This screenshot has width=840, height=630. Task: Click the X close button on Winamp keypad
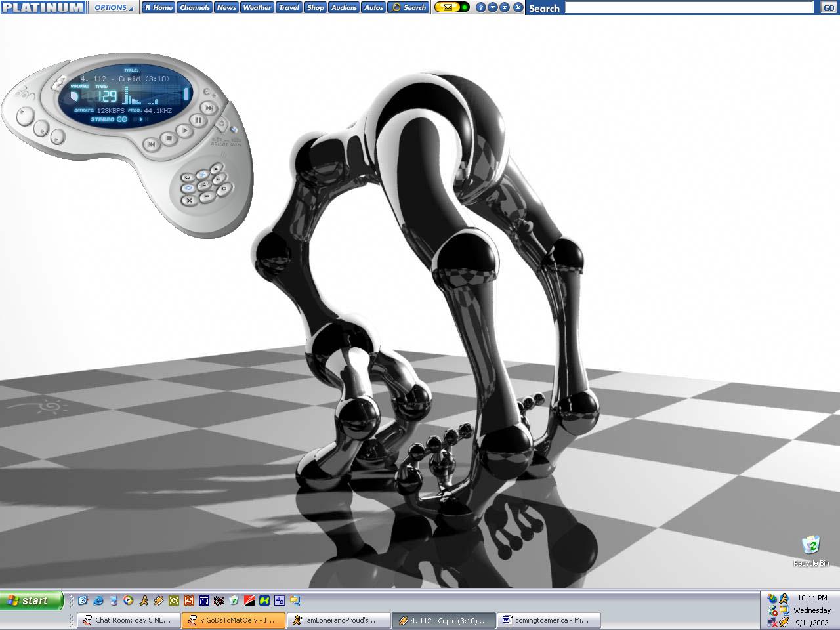(x=189, y=200)
